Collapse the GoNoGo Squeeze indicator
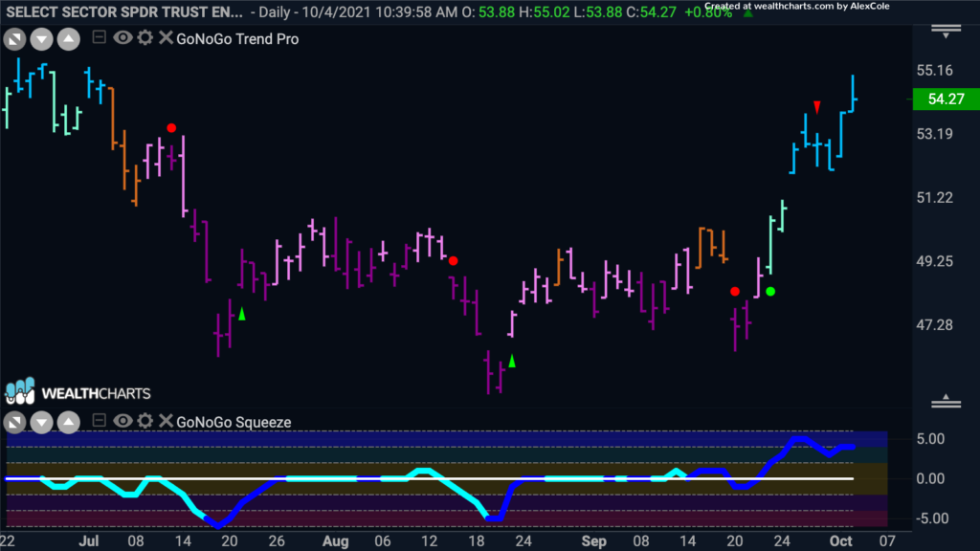 click(99, 421)
